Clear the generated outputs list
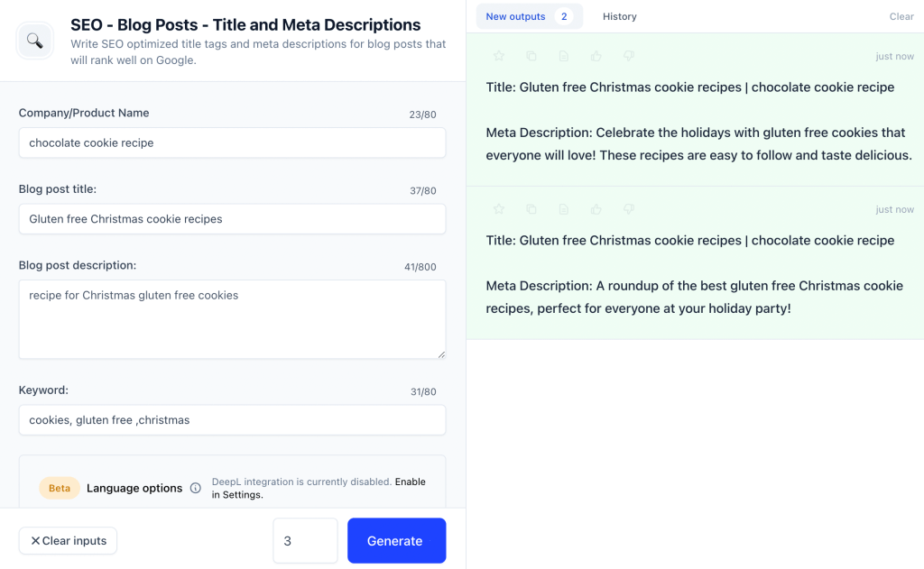Viewport: 924px width, 569px height. [x=901, y=15]
